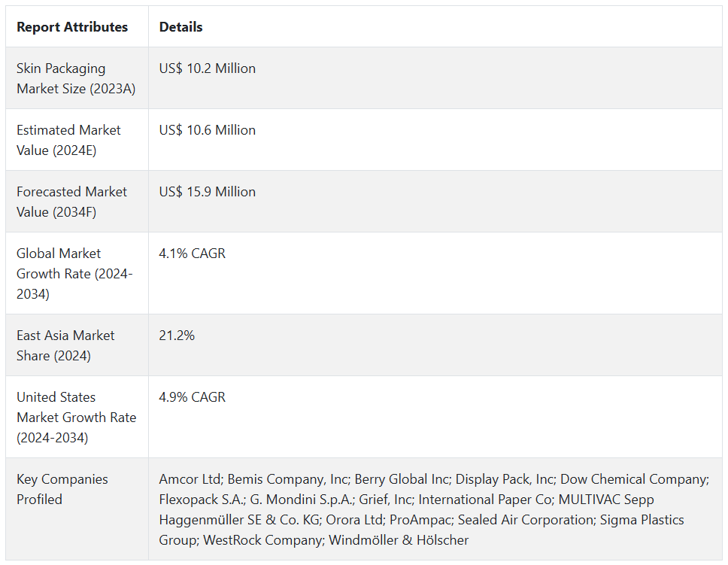Screen dimensions: 728x565
Task: Click the Forecasted Market Value (2034F) cell
Action: [x=71, y=202]
